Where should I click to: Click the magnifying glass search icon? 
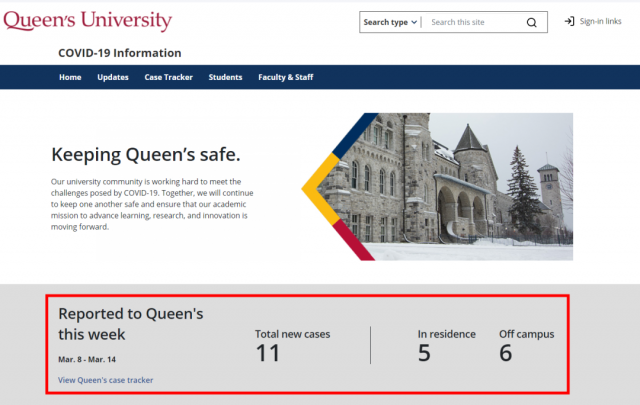point(531,22)
